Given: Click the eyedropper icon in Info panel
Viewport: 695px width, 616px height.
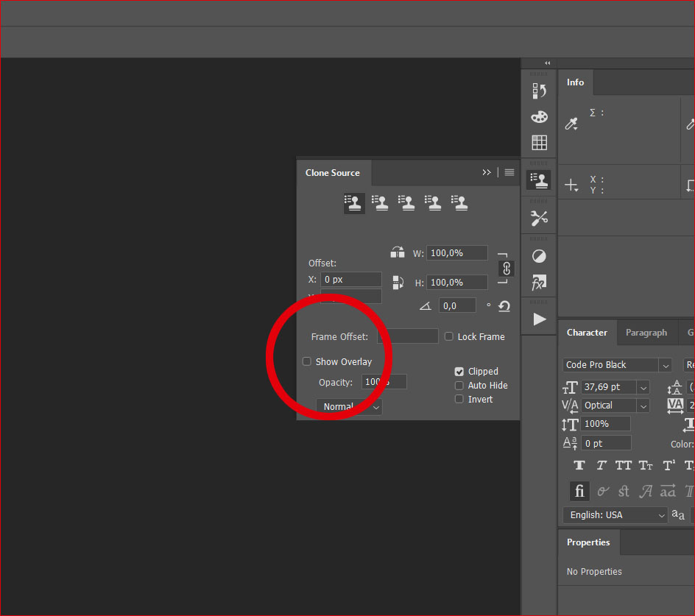Looking at the screenshot, I should pos(571,124).
